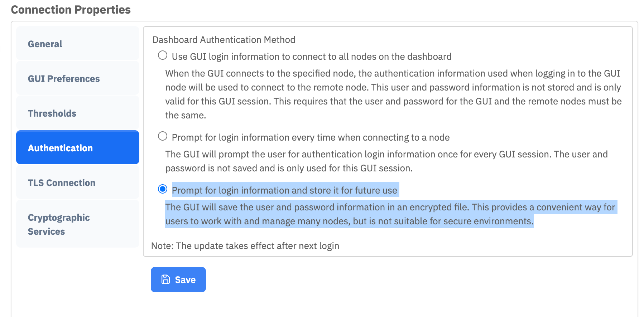Click the Dashboard Authentication Method label
Viewport: 644px width, 317px height.
click(224, 40)
